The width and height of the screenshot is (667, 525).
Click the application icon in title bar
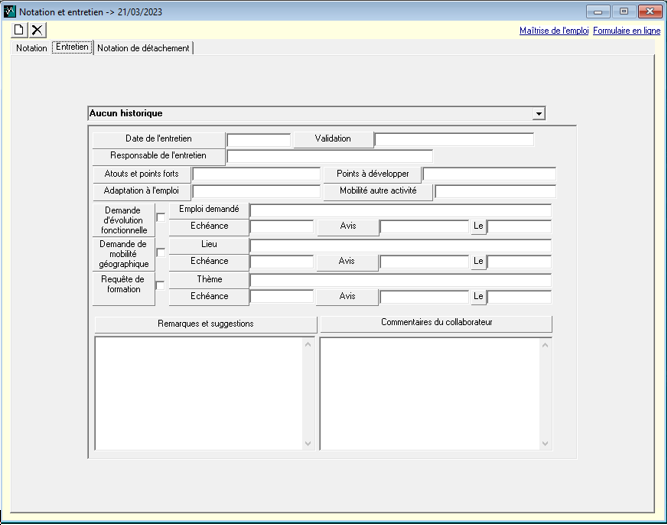10,10
